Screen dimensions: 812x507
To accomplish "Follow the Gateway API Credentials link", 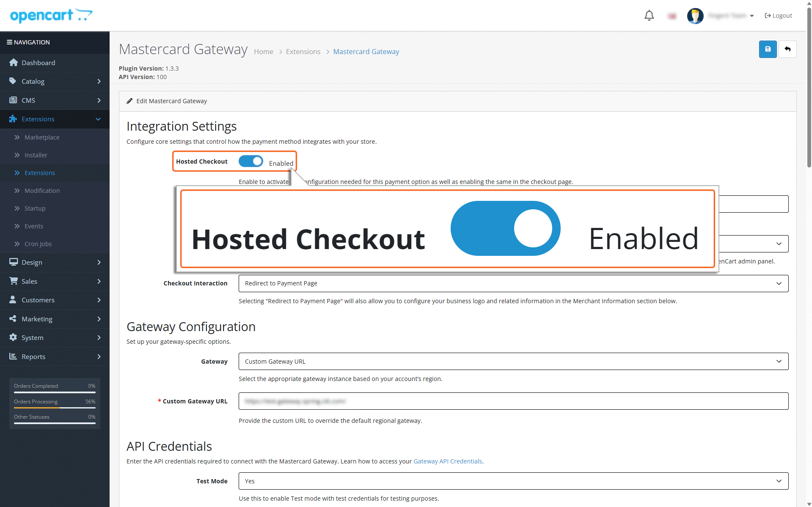I will (448, 461).
